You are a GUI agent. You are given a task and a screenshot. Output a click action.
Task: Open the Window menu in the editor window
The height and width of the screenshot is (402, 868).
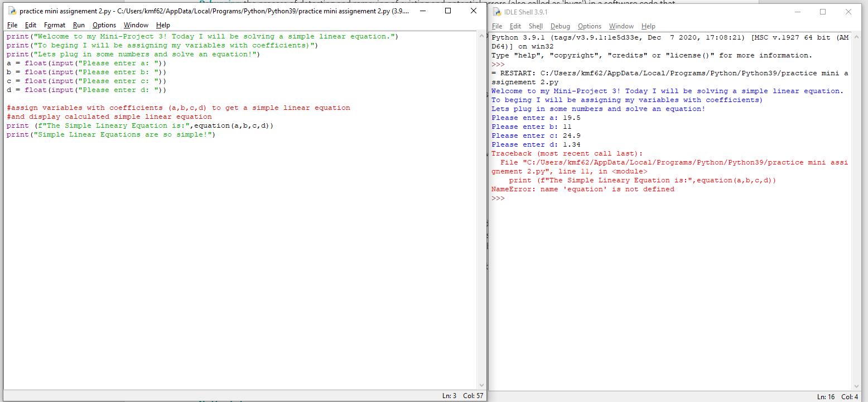[136, 25]
